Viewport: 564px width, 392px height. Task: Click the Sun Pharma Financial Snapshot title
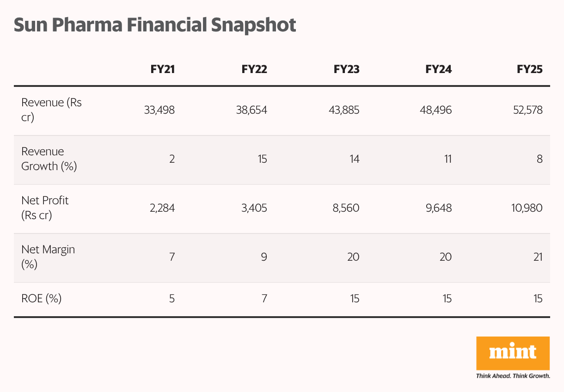click(x=155, y=25)
